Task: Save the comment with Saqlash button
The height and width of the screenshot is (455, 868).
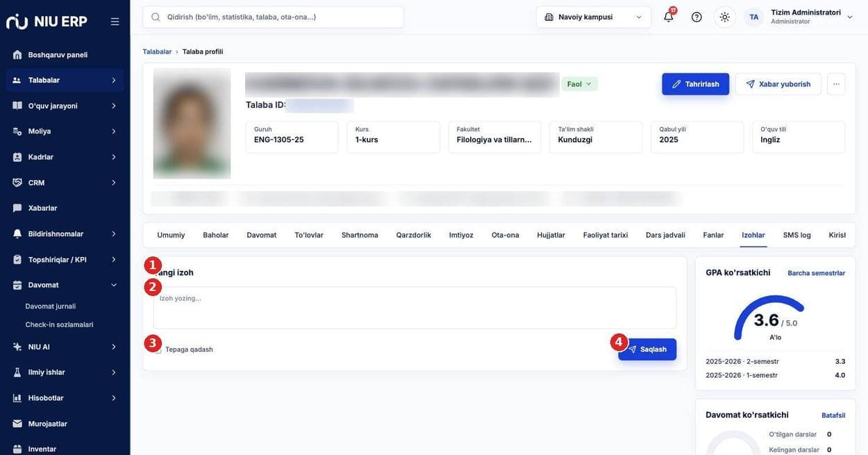Action: tap(647, 349)
